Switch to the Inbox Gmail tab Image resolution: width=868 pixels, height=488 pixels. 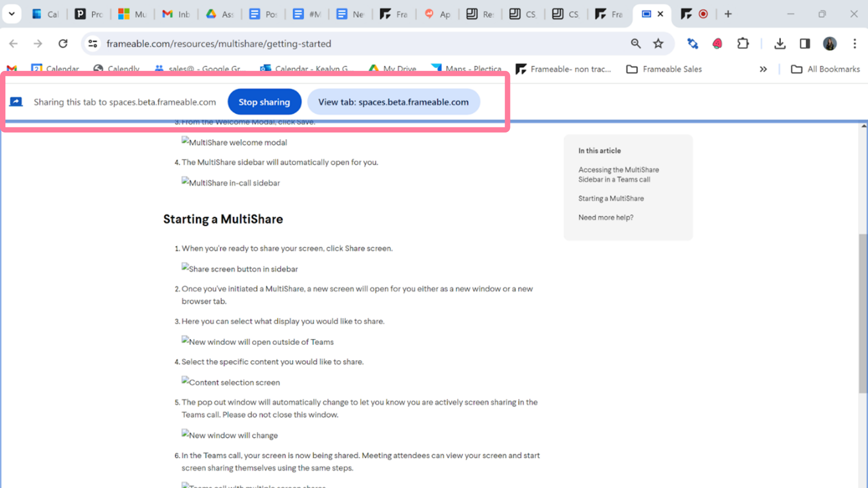tap(176, 14)
